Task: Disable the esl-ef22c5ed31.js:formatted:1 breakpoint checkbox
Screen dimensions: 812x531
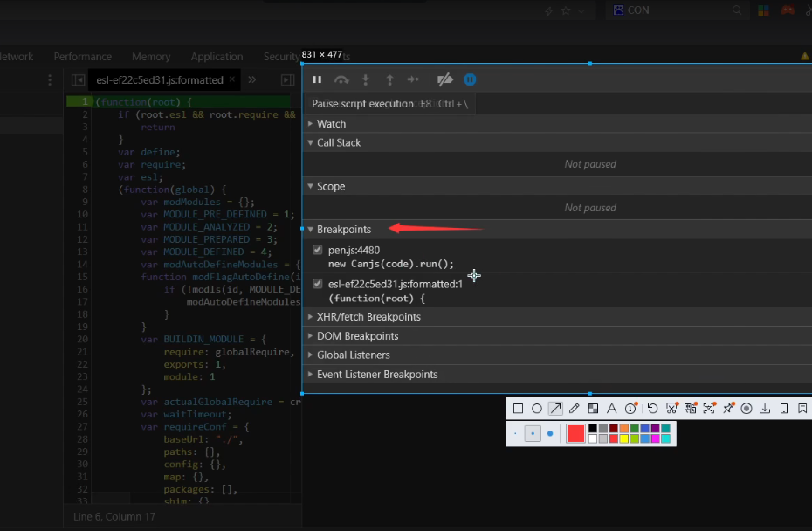Action: tap(318, 284)
